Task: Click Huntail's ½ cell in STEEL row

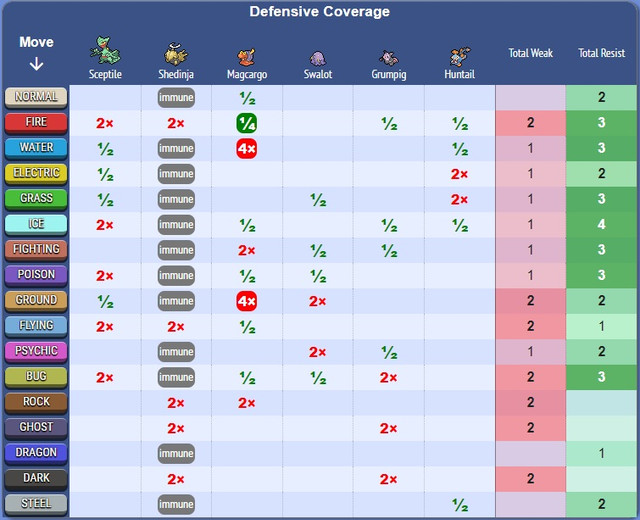Action: click(460, 505)
